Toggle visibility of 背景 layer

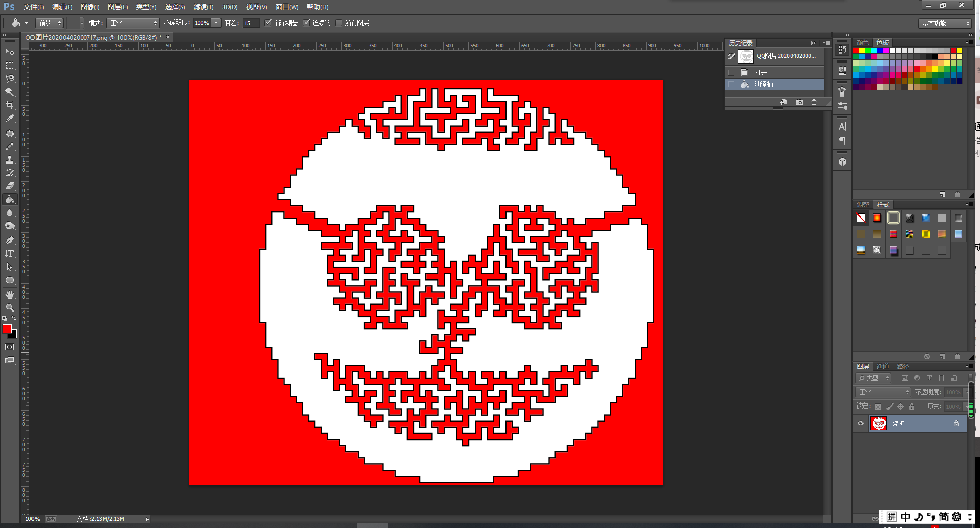861,423
